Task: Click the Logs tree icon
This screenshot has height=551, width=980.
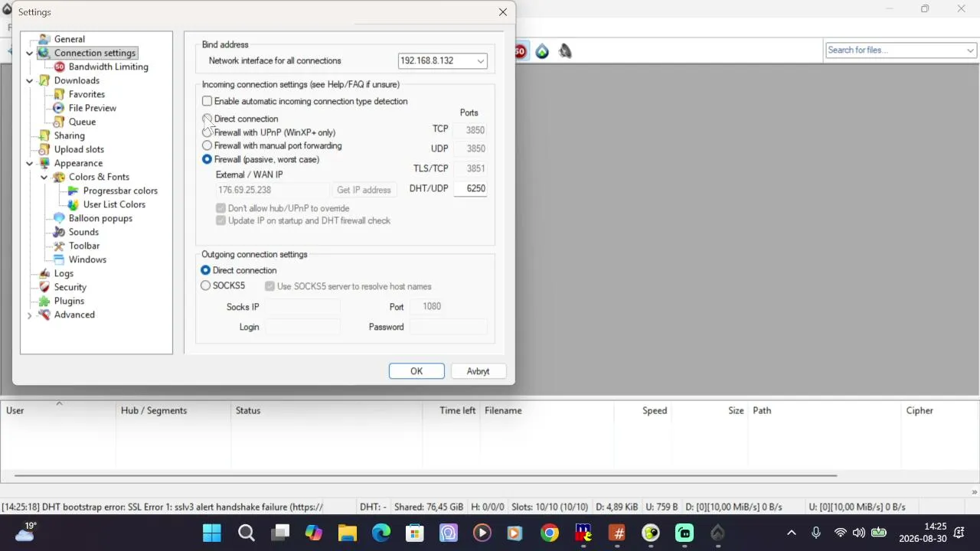Action: (x=44, y=273)
